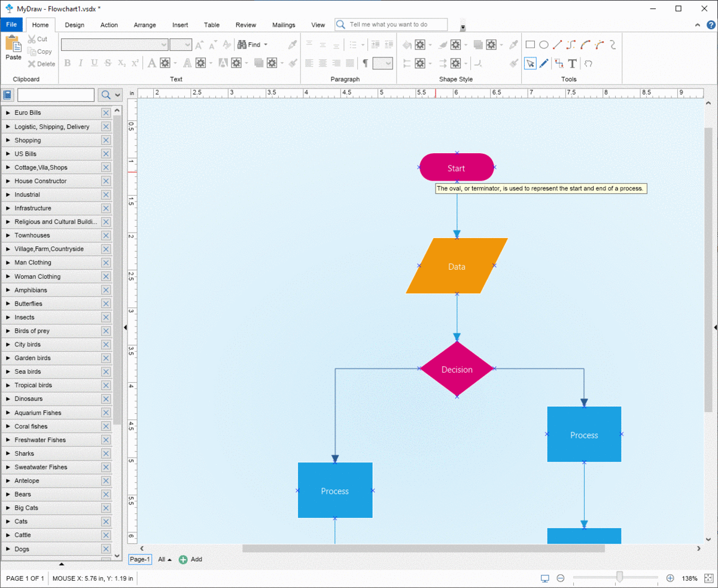Select the Pan hand tool
718x588 pixels.
tap(588, 63)
